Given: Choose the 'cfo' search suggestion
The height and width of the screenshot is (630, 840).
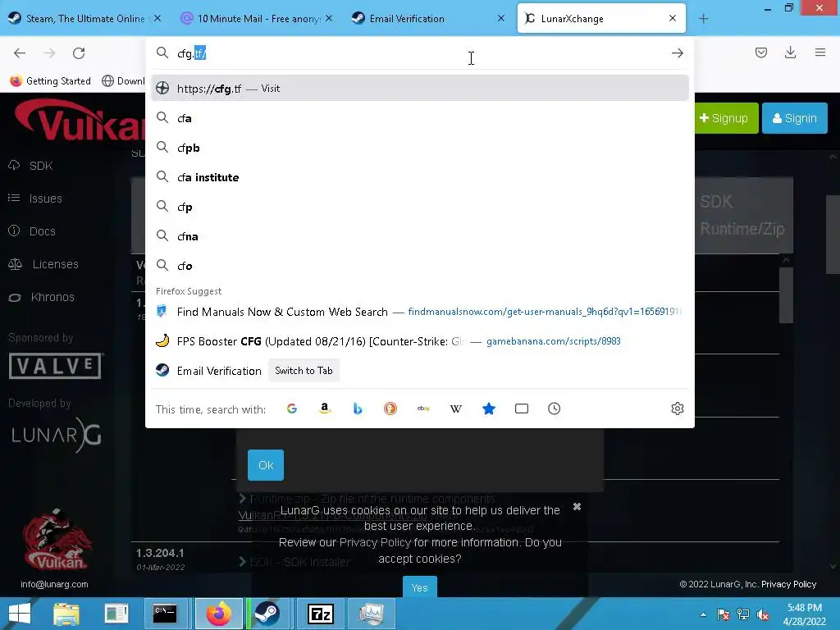Looking at the screenshot, I should tap(420, 266).
